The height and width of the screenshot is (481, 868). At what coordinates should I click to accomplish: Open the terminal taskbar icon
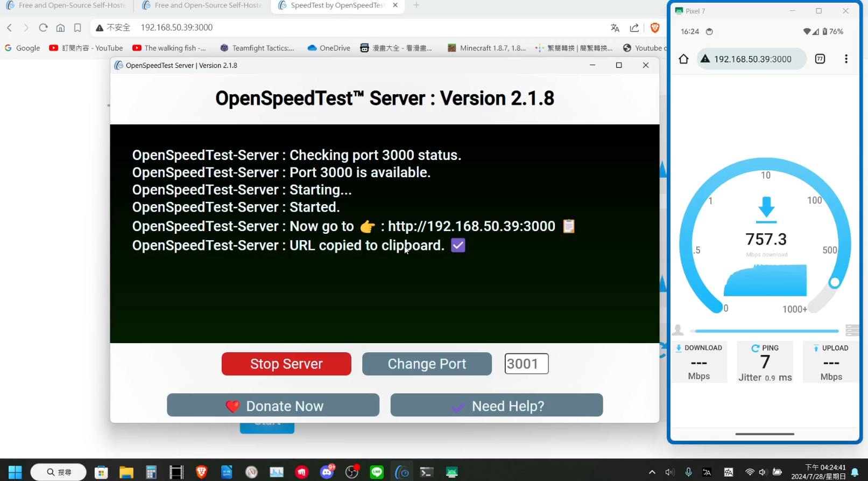[x=427, y=472]
